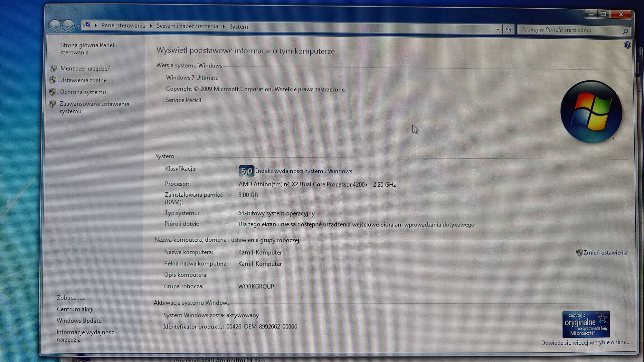
Task: Click 64-bitowy system operacyjny text
Action: click(276, 213)
